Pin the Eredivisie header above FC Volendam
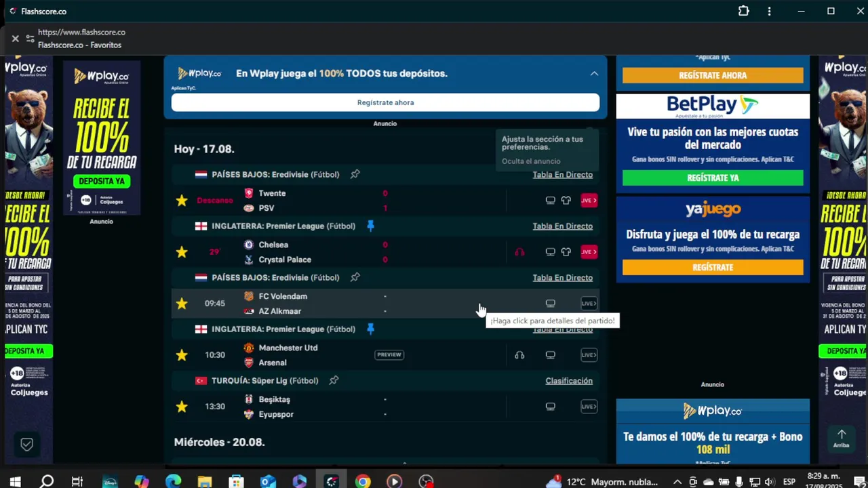This screenshot has height=488, width=868. click(x=355, y=277)
